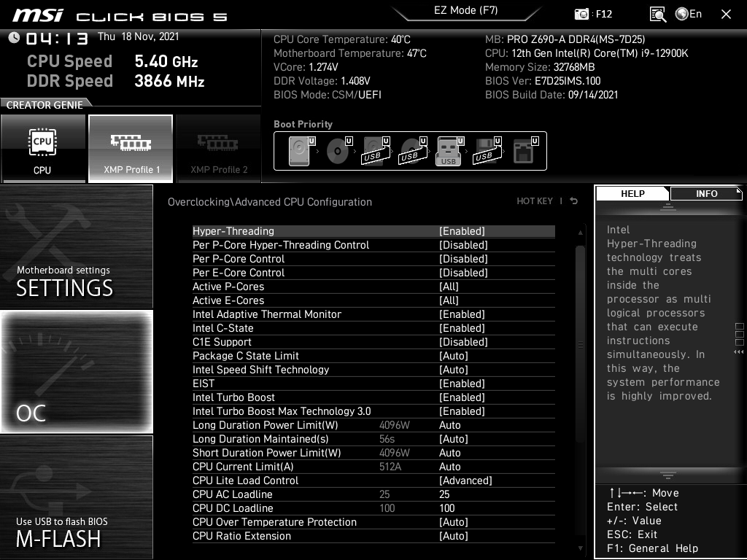
Task: Toggle Intel Adaptive Thermal Monitor value
Action: pyautogui.click(x=462, y=314)
